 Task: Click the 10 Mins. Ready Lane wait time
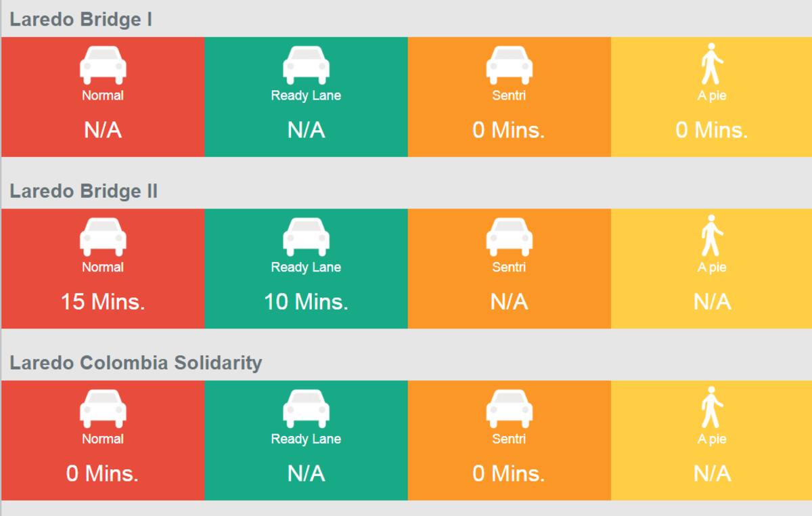[x=306, y=301]
